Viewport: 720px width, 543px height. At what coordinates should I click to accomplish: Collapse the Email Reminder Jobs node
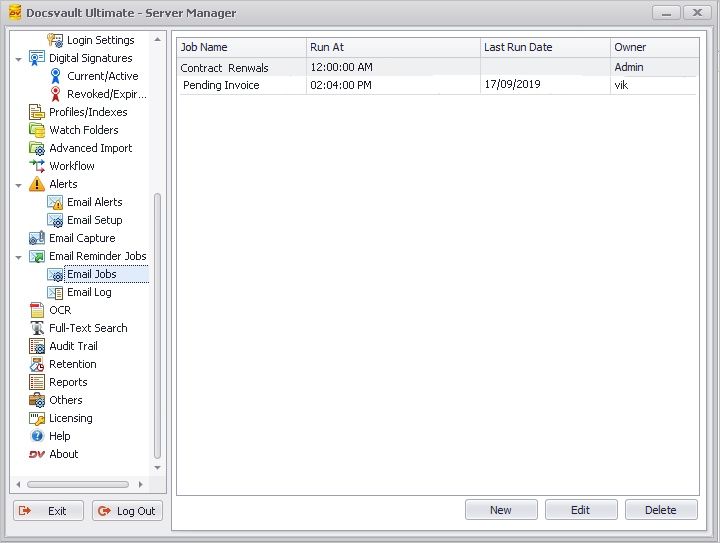click(x=19, y=257)
